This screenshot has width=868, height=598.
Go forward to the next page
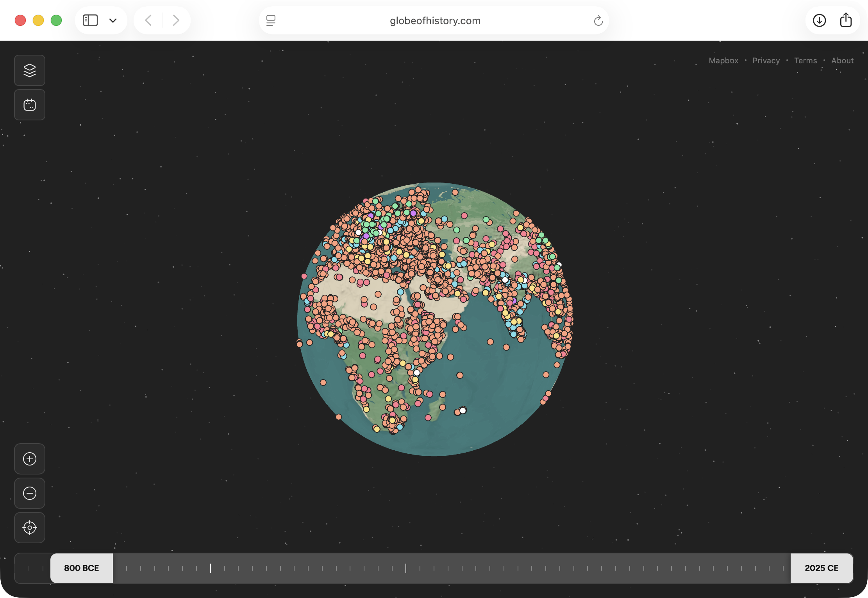[176, 20]
